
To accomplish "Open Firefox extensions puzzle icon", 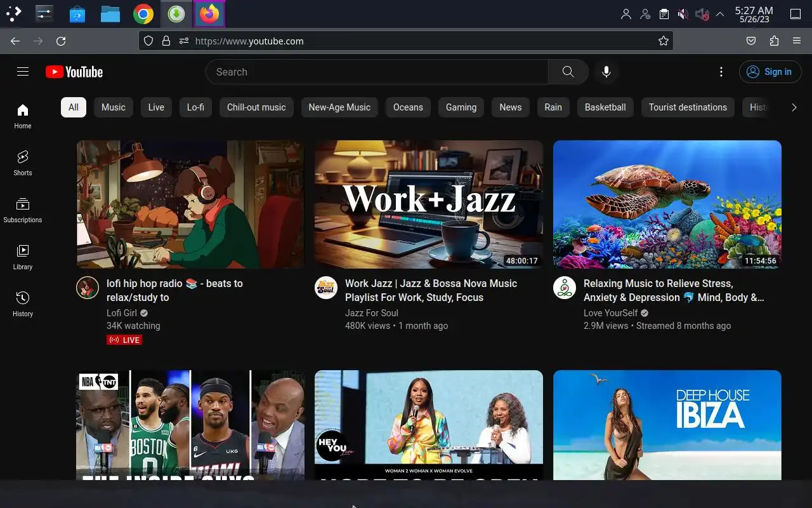I will click(x=774, y=41).
